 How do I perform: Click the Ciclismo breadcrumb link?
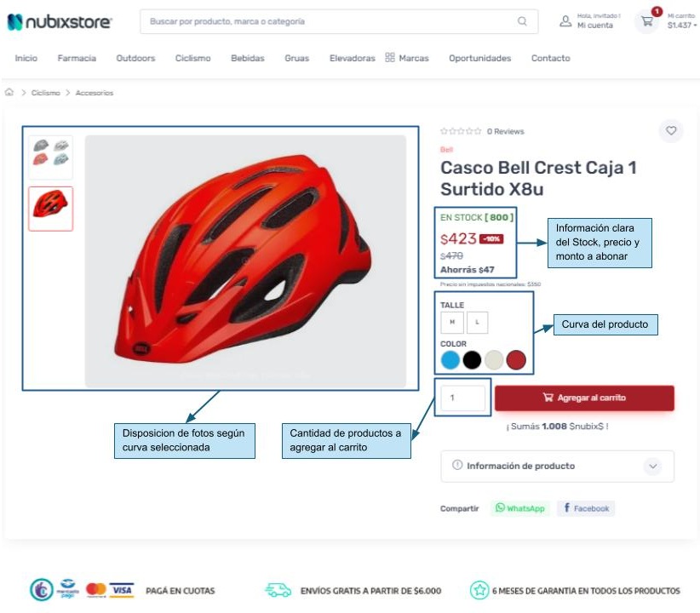45,93
